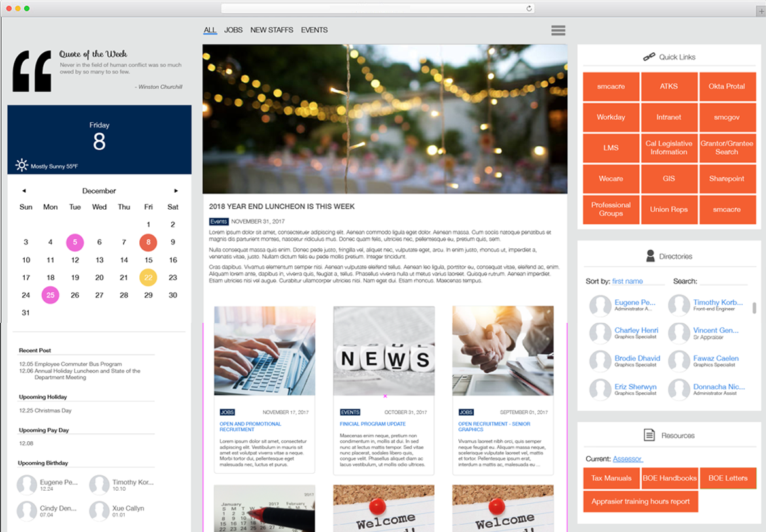Open the NEWS dice thumbnail
The image size is (766, 532).
coord(384,351)
